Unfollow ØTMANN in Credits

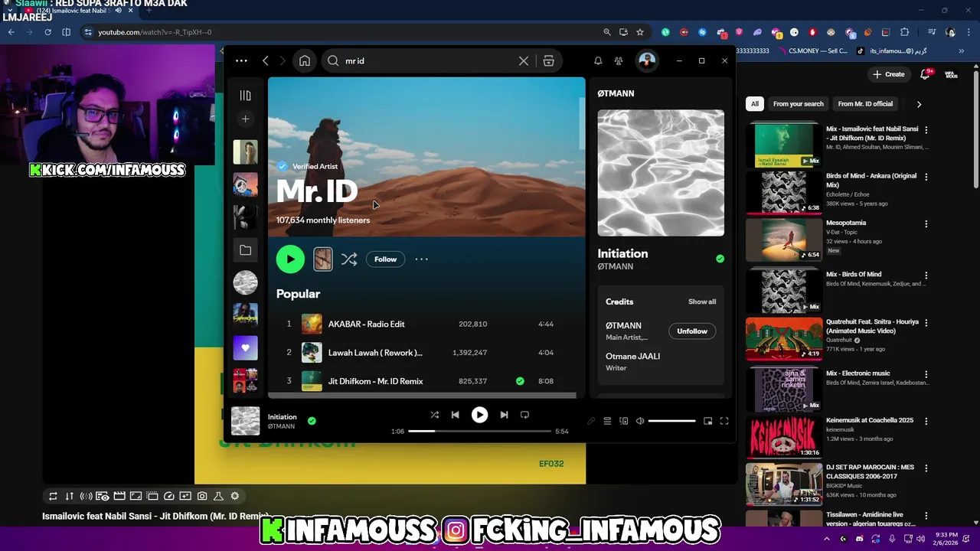(x=692, y=331)
